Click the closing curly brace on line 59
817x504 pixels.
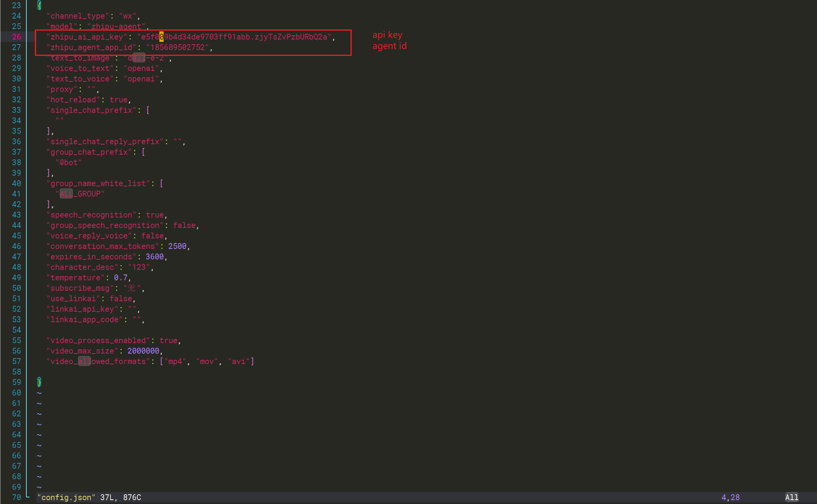pos(39,382)
